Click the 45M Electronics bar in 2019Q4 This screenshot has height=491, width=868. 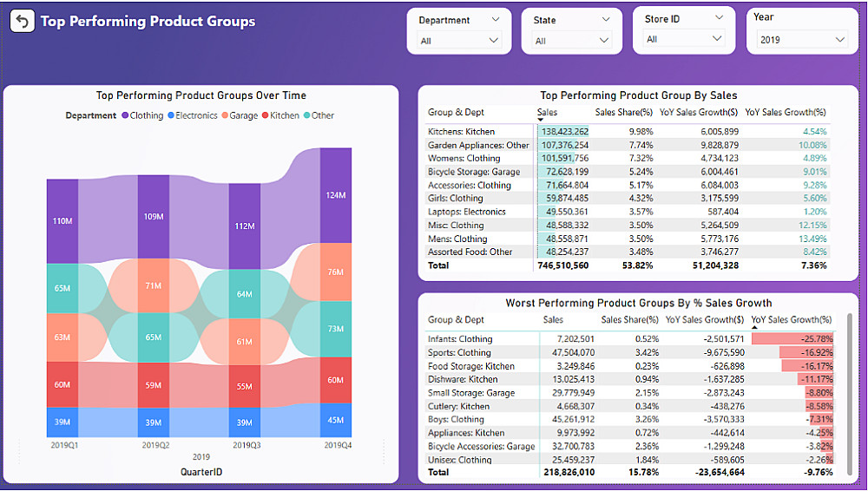(x=335, y=420)
